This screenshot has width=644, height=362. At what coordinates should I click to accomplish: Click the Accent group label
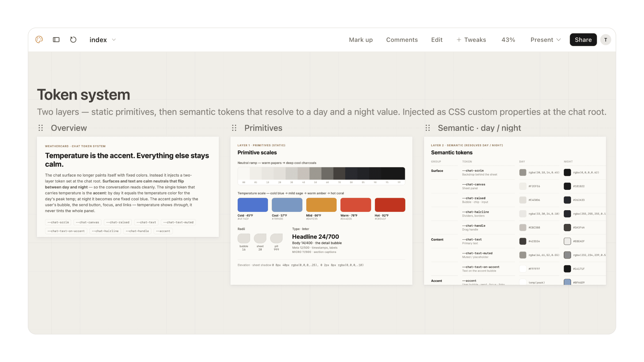(x=436, y=281)
